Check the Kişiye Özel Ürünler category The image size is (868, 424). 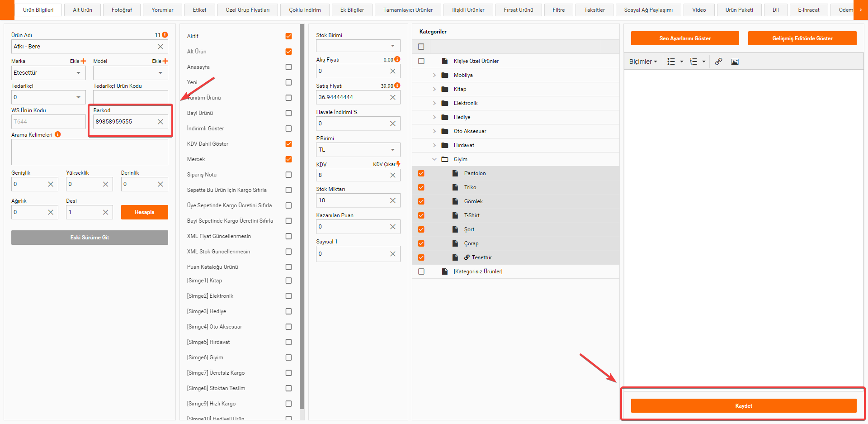click(x=421, y=61)
